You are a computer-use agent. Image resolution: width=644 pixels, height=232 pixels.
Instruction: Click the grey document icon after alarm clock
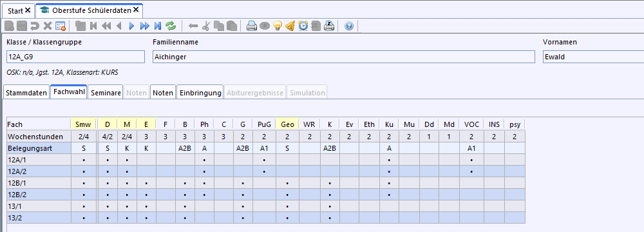(316, 26)
